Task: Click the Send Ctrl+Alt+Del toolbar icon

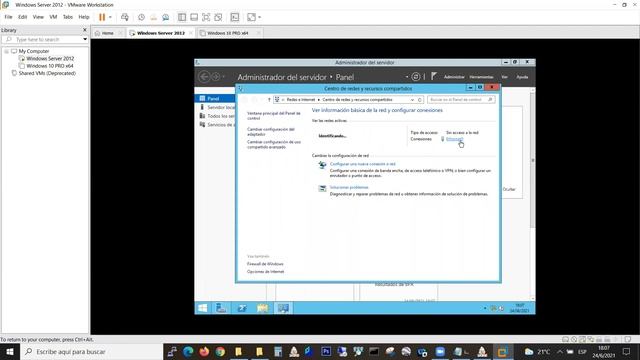Action: [x=125, y=17]
